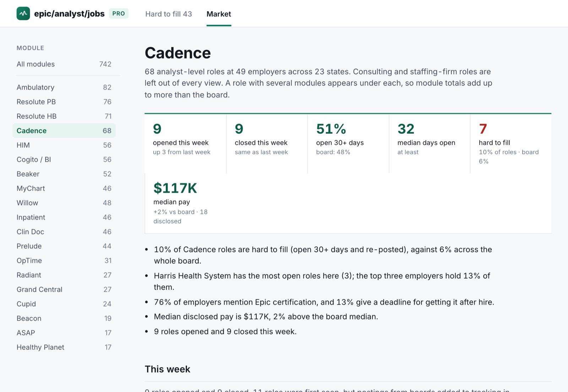Image resolution: width=568 pixels, height=392 pixels.
Task: Click the red 7 hard to fill card
Action: [x=511, y=143]
